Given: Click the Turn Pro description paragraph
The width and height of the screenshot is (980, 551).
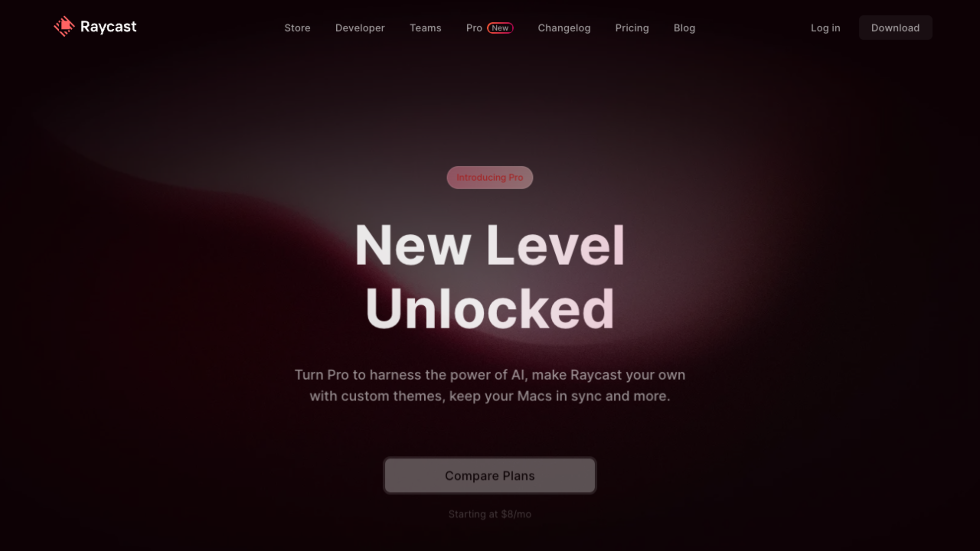Looking at the screenshot, I should coord(490,386).
